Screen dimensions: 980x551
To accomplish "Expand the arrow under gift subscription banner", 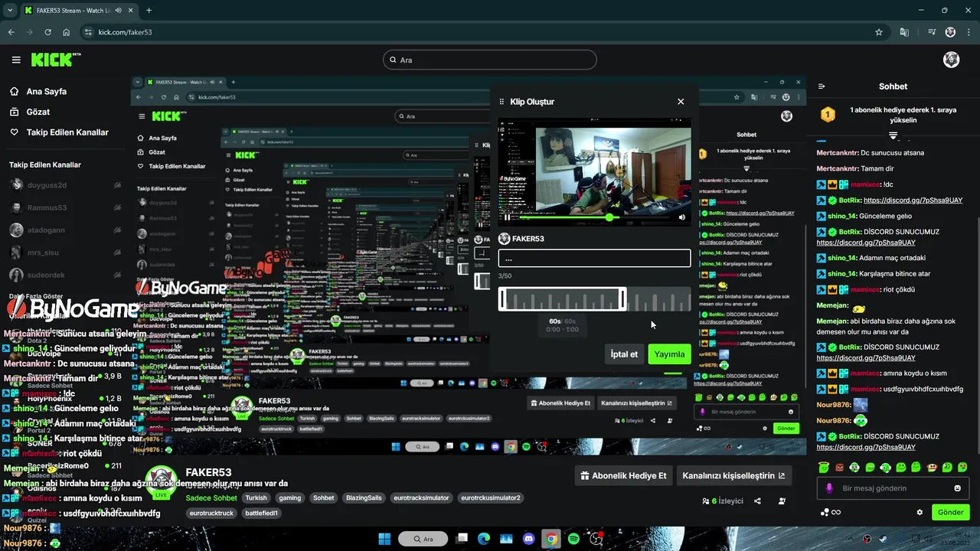I will (x=893, y=135).
